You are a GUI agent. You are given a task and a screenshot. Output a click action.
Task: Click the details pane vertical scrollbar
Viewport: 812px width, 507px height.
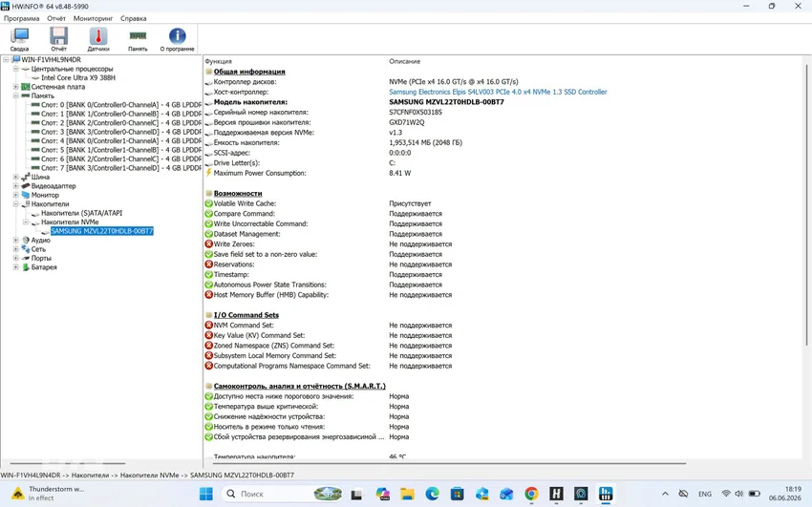pyautogui.click(x=806, y=205)
